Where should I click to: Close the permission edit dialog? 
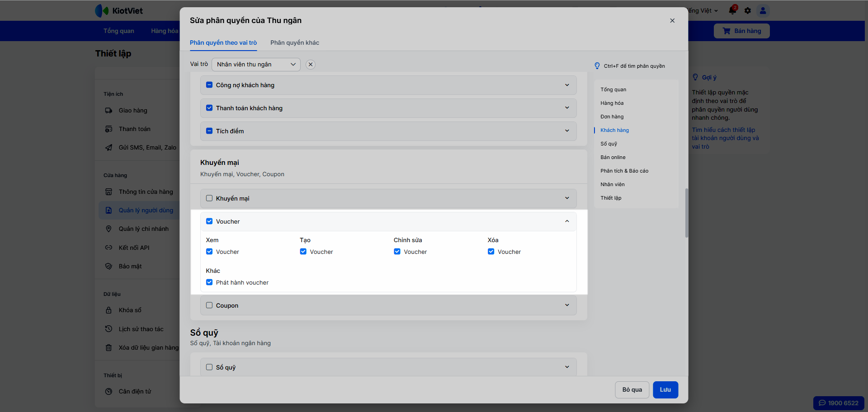(x=672, y=21)
